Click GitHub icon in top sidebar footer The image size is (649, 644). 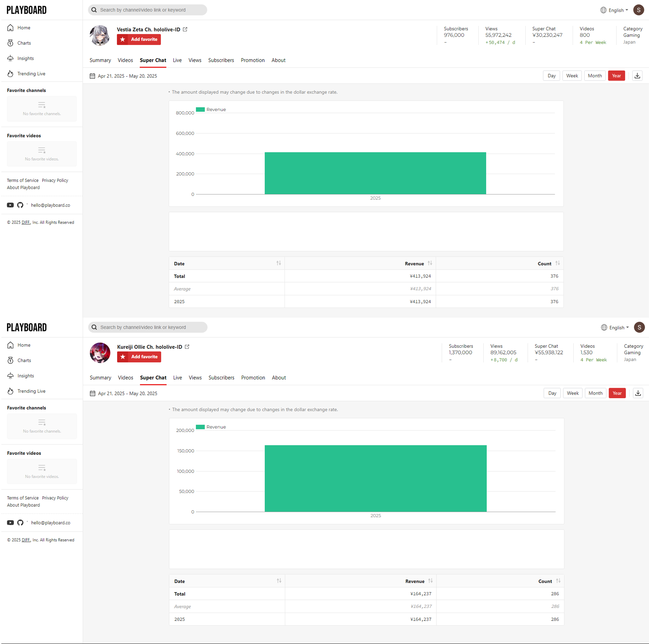pyautogui.click(x=20, y=205)
